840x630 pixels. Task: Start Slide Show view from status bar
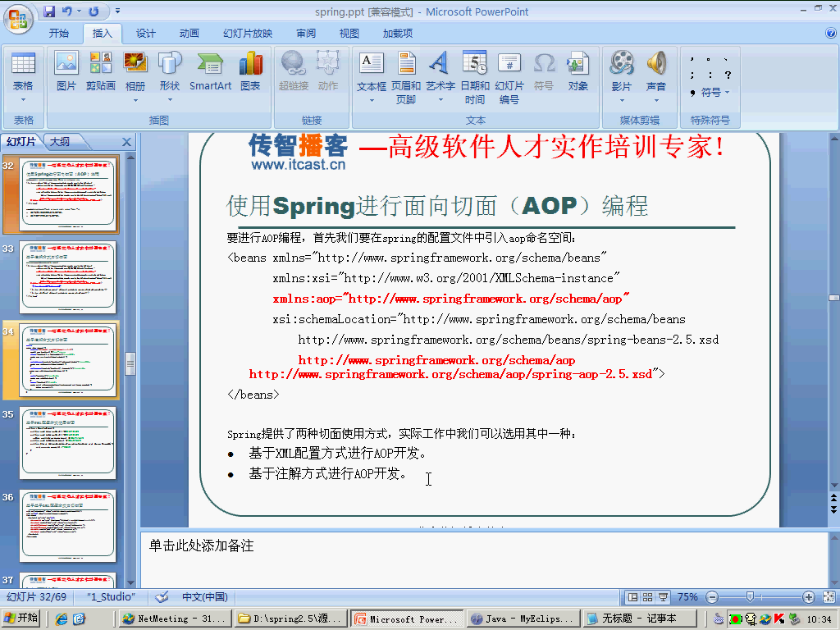click(x=663, y=597)
